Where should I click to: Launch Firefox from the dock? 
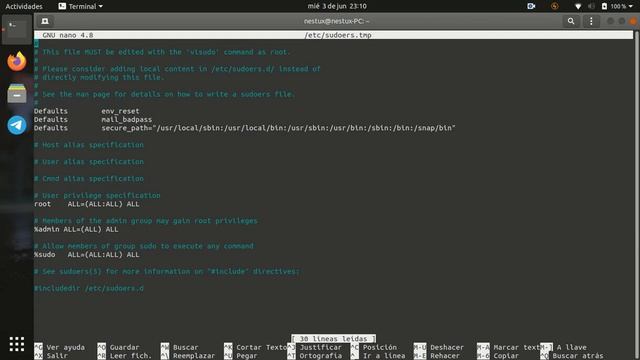(x=17, y=61)
